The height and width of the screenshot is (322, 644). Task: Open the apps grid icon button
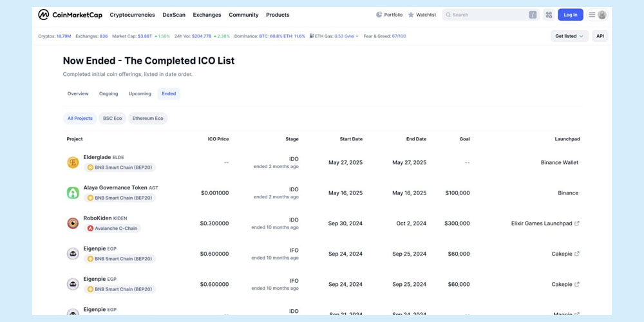coord(549,15)
